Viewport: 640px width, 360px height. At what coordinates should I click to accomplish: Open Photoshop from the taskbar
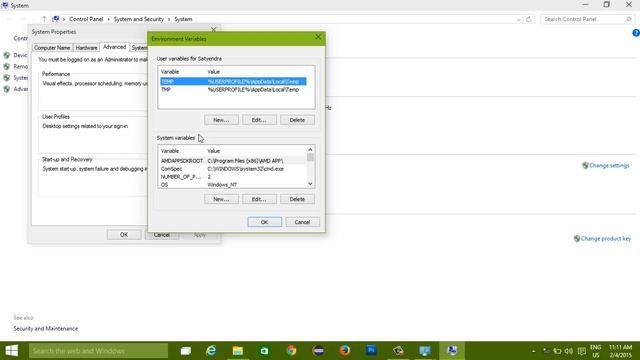[371, 351]
